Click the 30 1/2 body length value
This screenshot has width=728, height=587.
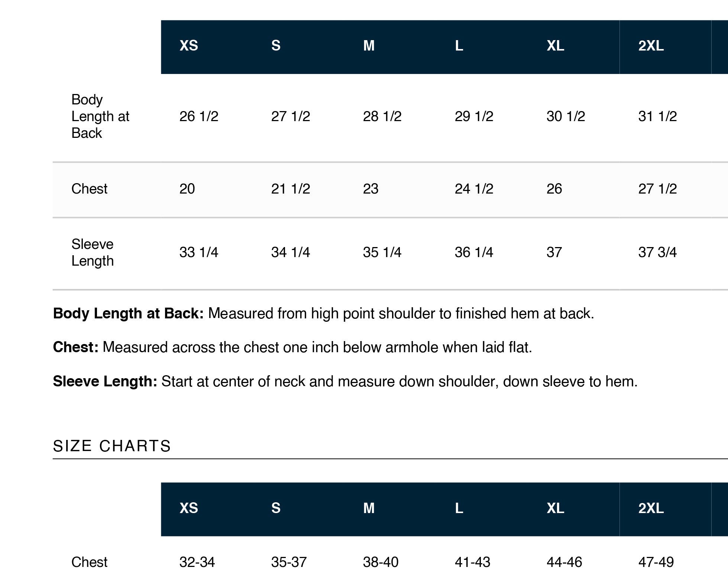pyautogui.click(x=566, y=116)
